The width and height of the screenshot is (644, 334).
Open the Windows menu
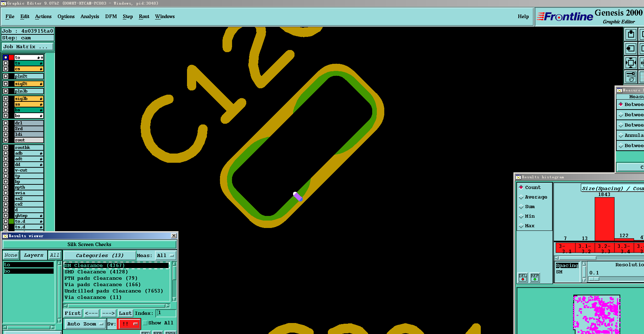(x=165, y=17)
